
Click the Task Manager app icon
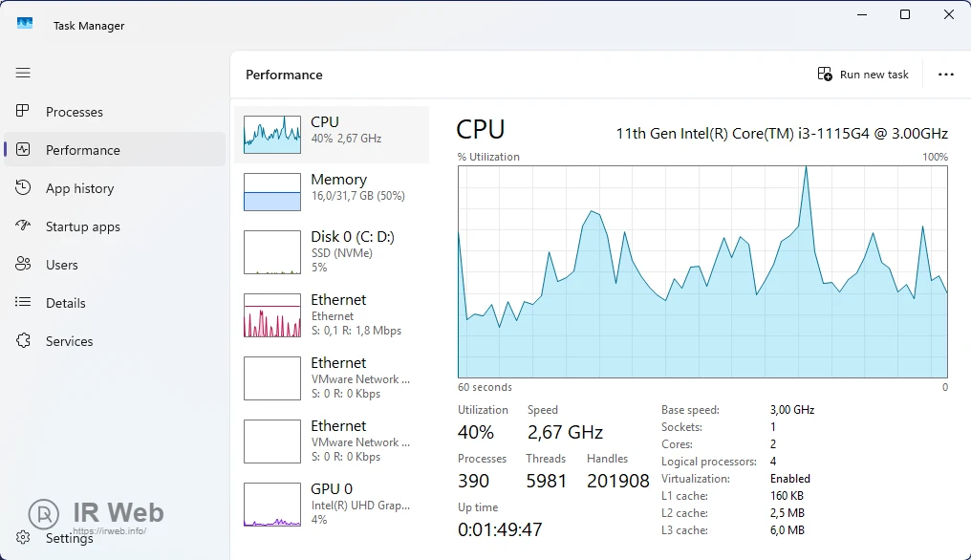(25, 25)
